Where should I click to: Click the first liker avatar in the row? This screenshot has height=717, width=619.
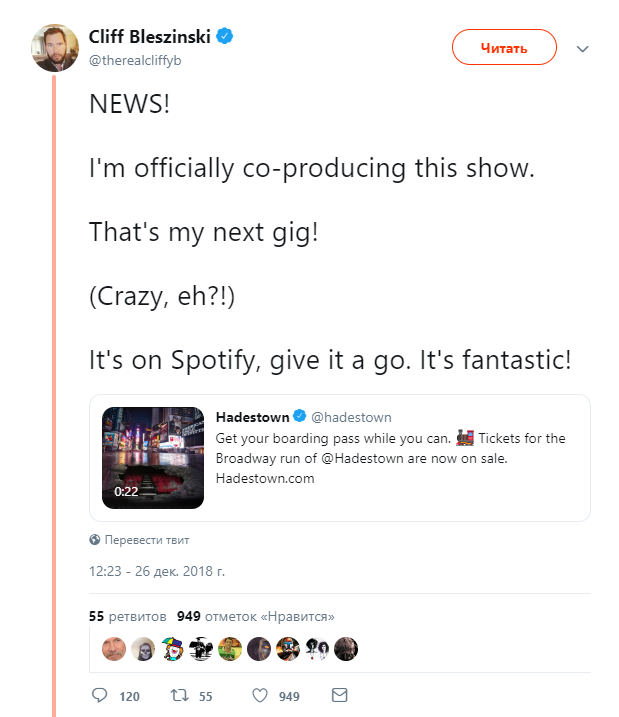click(113, 649)
